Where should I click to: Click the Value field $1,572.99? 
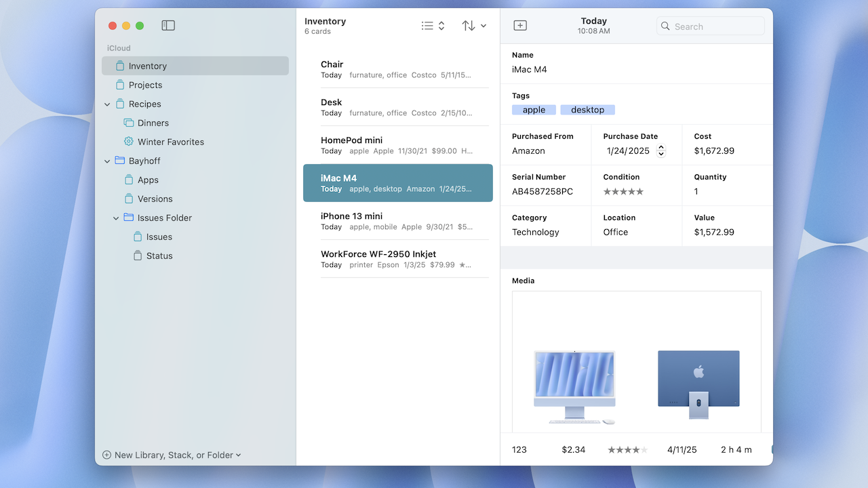pos(714,232)
